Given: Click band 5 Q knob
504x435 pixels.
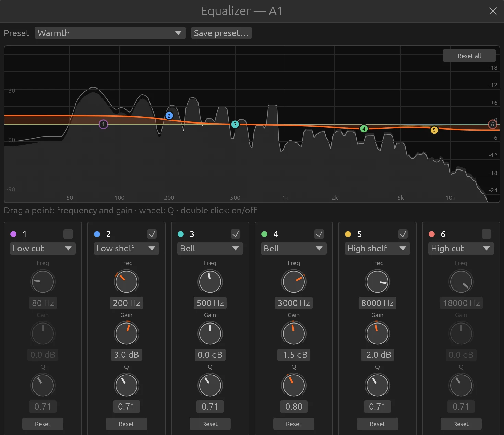Looking at the screenshot, I should [377, 385].
